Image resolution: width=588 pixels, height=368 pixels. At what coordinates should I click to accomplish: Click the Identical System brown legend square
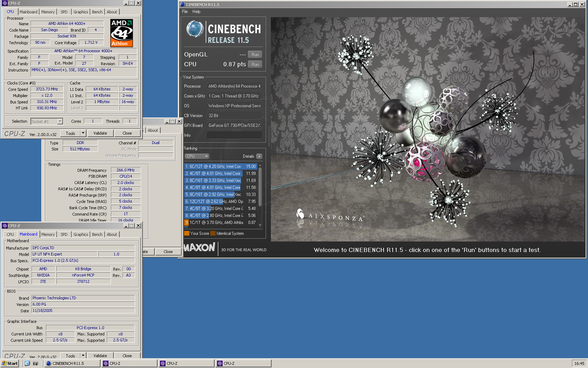click(213, 233)
